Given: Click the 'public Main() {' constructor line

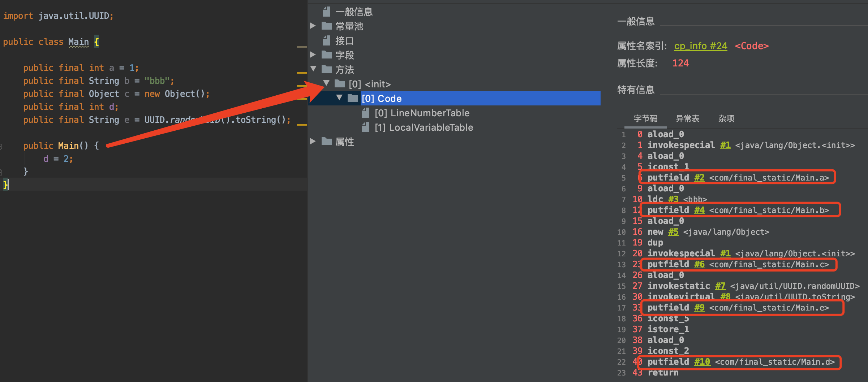Looking at the screenshot, I should [61, 146].
